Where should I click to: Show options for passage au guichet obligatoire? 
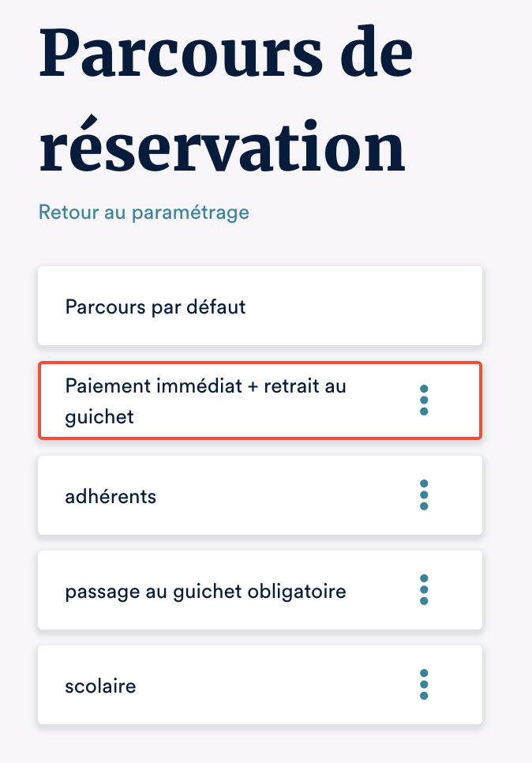(x=424, y=590)
